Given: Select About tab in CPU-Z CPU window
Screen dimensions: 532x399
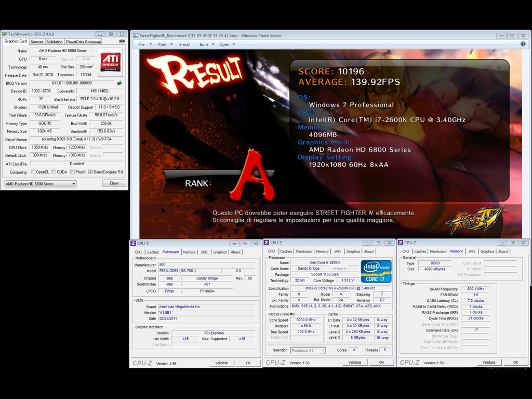Looking at the screenshot, I should [x=369, y=252].
